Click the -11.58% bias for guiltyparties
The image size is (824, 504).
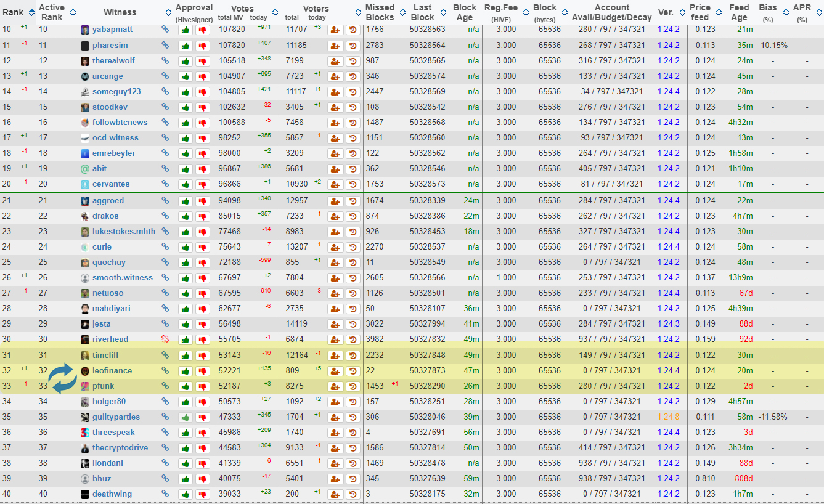click(x=773, y=417)
